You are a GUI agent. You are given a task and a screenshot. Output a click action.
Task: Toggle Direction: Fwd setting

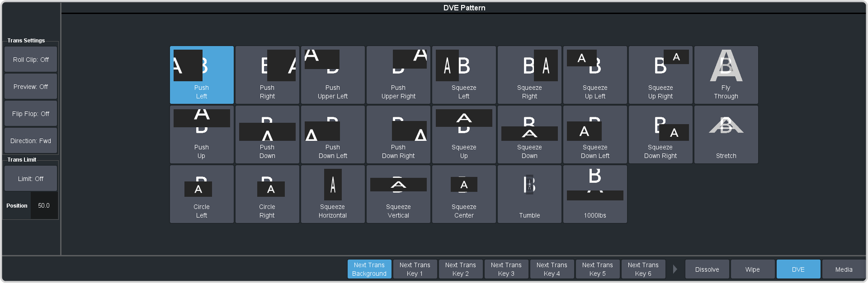(x=31, y=141)
